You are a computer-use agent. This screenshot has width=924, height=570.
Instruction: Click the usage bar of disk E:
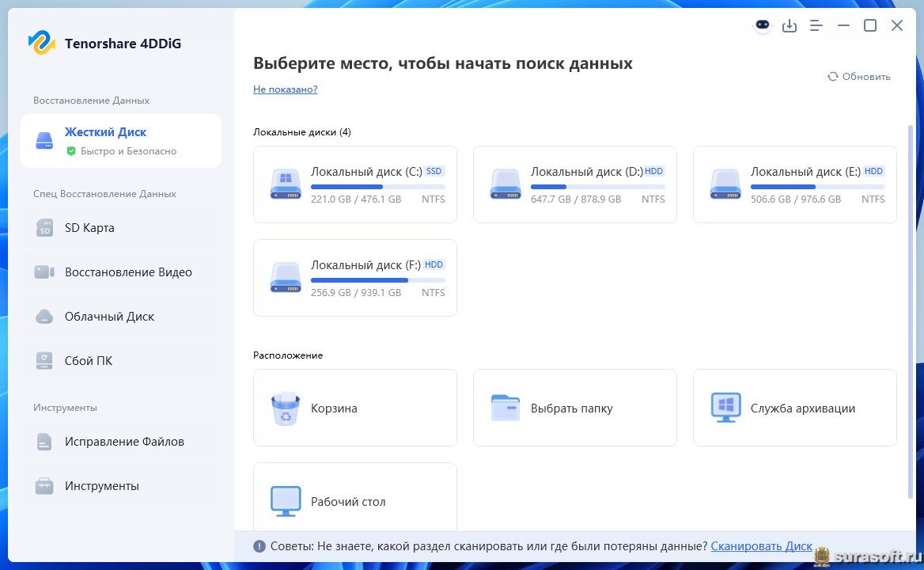pyautogui.click(x=817, y=187)
